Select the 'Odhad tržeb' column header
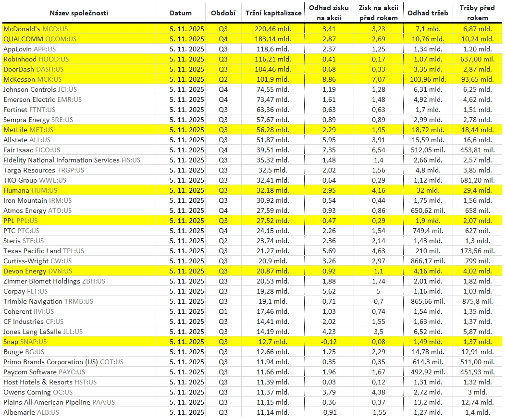Screen dimensions: 505x420 428,13
